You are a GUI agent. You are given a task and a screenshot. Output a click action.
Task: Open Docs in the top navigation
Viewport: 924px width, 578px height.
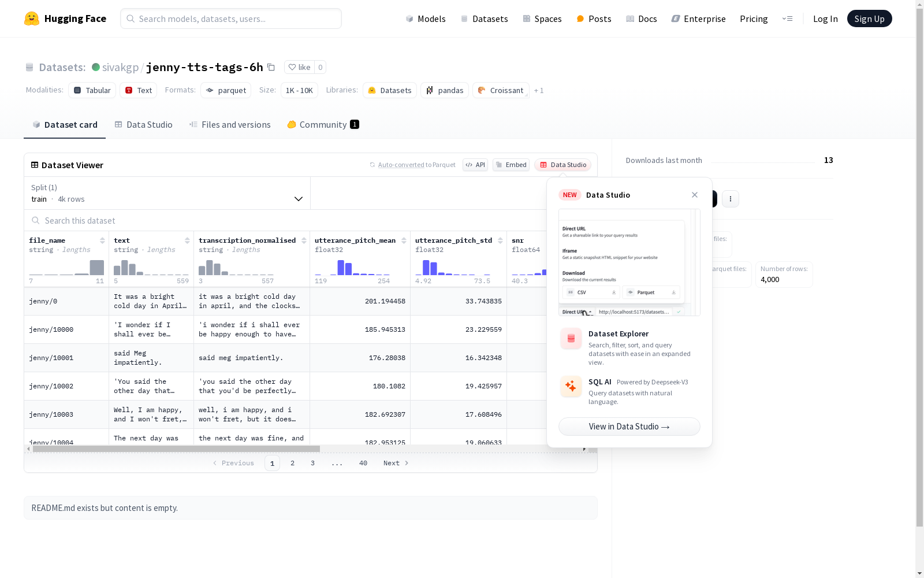642,18
